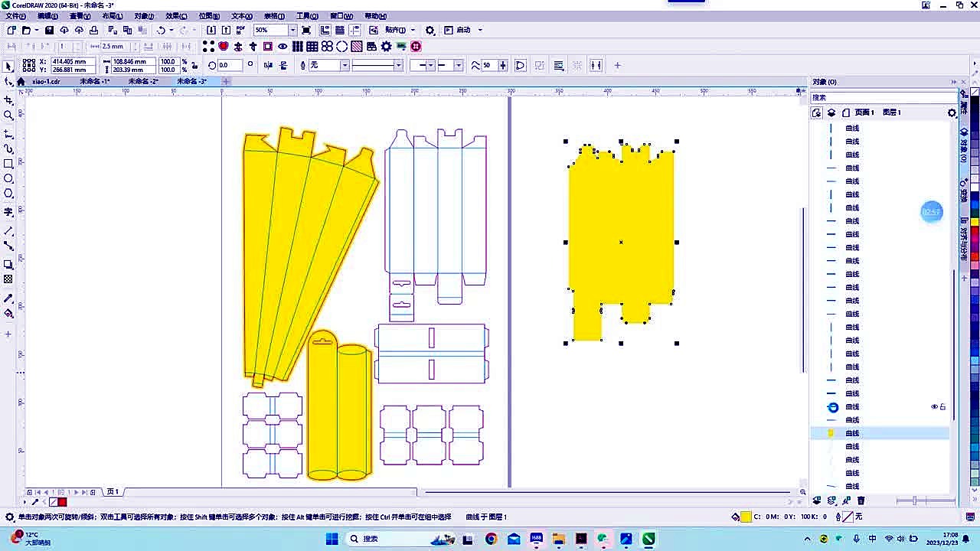980x551 pixels.
Task: Choose the Rectangle tool
Action: (x=8, y=164)
